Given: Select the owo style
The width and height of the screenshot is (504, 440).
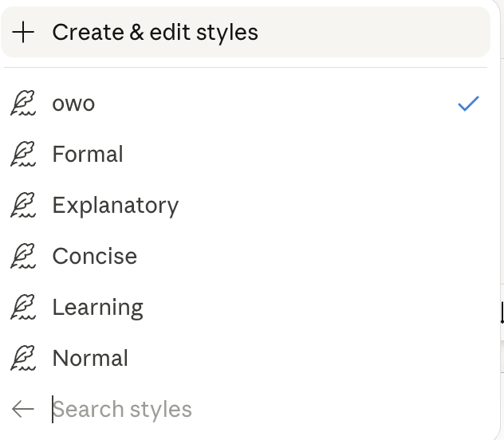Looking at the screenshot, I should tap(239, 104).
